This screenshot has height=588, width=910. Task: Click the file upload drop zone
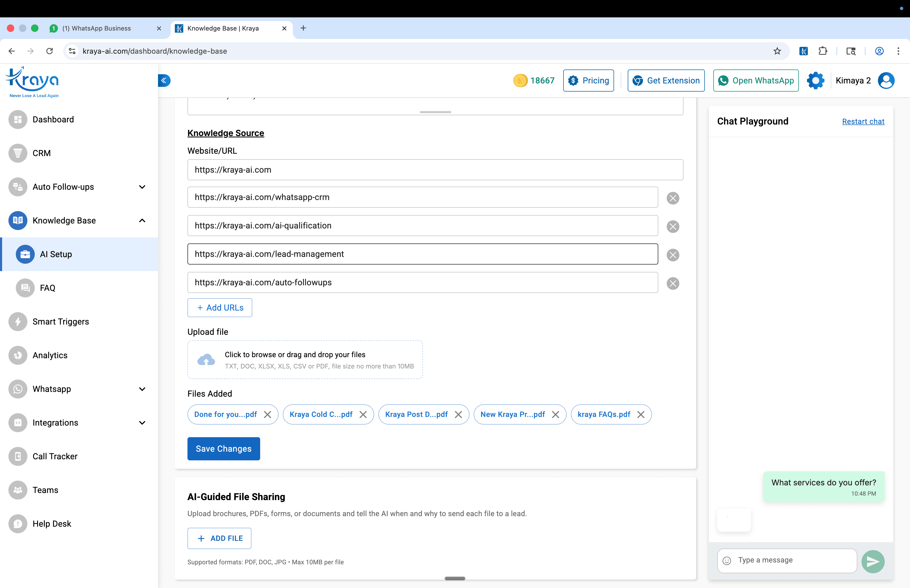click(x=305, y=360)
